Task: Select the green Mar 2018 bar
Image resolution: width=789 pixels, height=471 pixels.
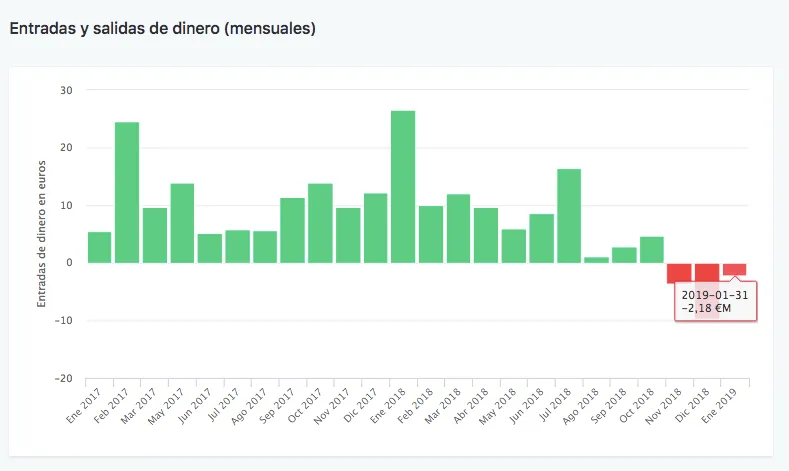Action: tap(458, 228)
